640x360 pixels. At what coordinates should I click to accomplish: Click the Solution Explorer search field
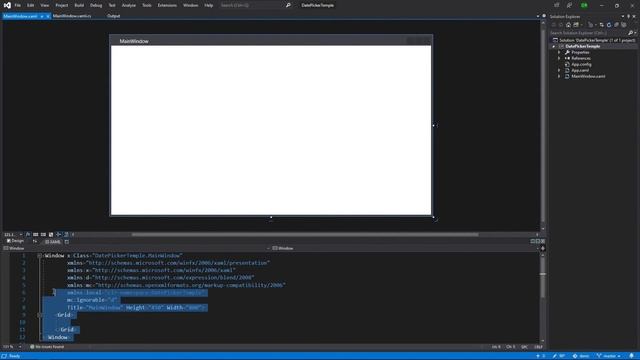tap(588, 33)
